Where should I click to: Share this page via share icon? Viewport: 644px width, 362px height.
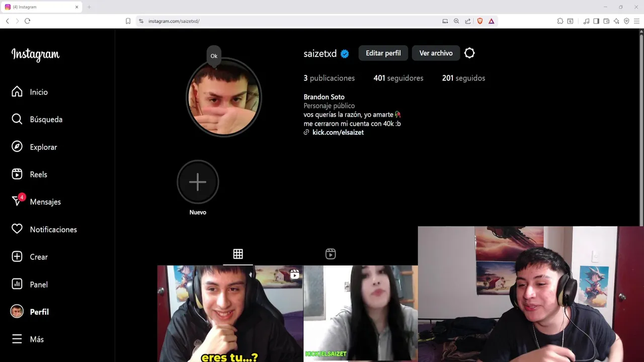468,21
